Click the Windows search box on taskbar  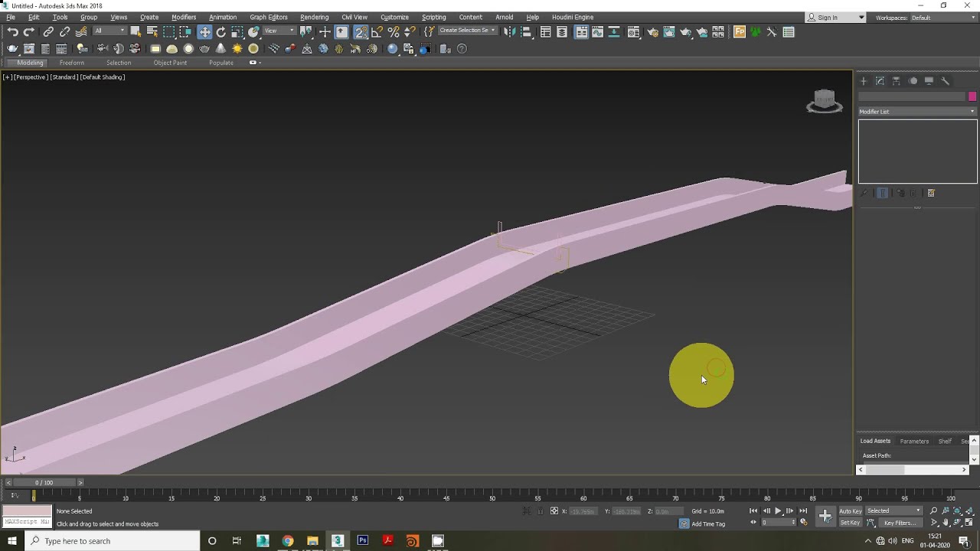point(113,541)
